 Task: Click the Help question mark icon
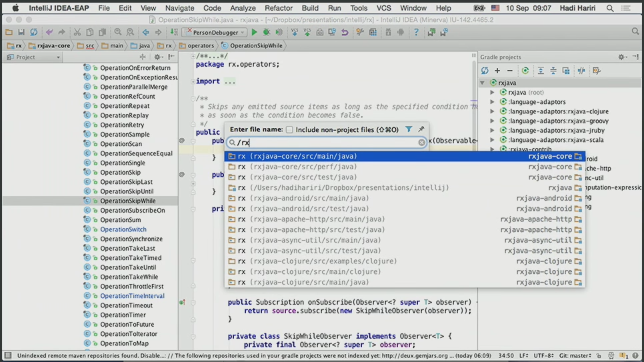[416, 32]
